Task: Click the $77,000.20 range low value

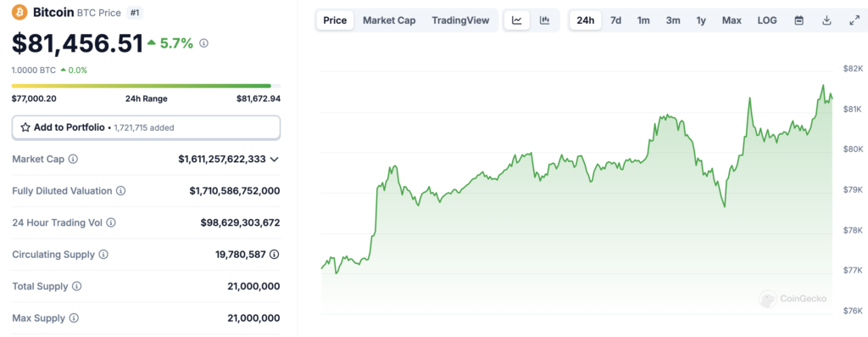Action: click(x=34, y=98)
